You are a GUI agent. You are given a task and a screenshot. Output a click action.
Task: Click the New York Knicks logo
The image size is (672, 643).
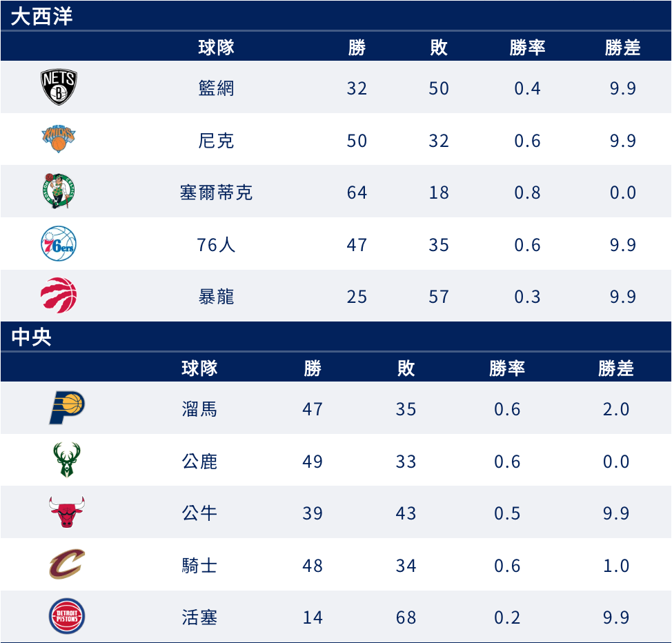point(59,139)
